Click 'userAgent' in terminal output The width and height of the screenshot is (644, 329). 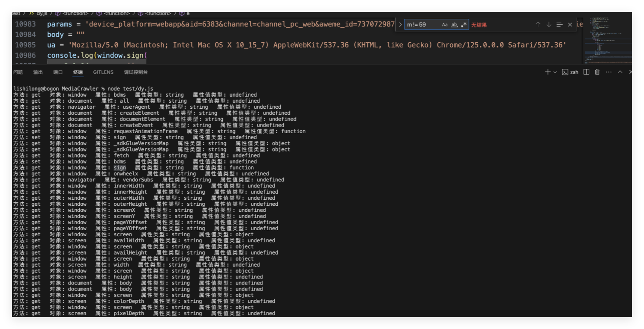coord(137,107)
